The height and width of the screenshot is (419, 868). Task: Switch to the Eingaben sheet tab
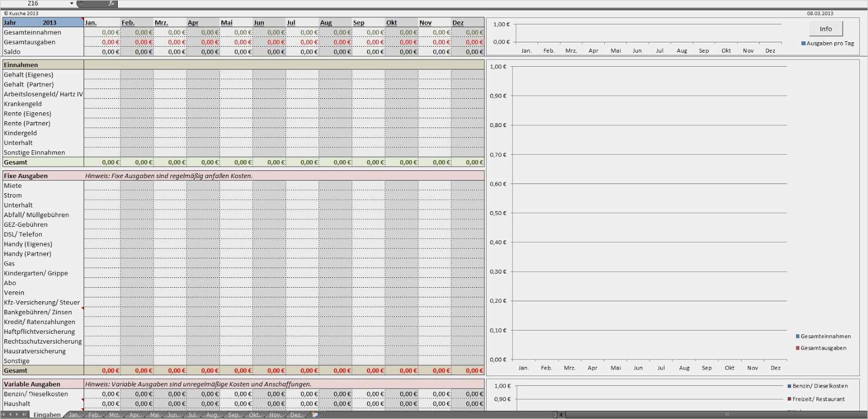pyautogui.click(x=47, y=415)
